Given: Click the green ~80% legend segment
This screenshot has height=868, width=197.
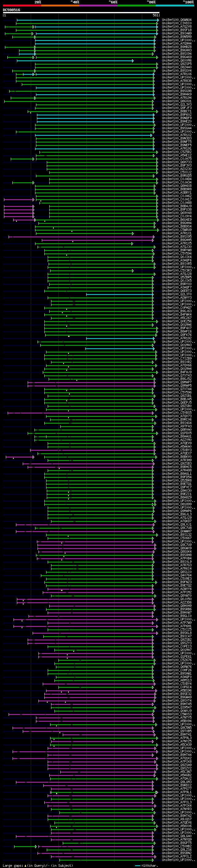Looking at the screenshot, I should 136,6.
